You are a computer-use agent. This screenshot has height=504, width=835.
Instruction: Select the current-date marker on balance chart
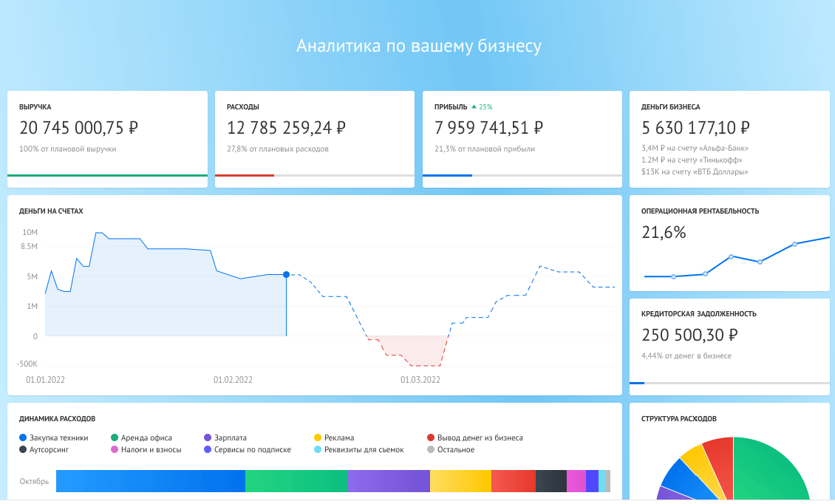(287, 274)
